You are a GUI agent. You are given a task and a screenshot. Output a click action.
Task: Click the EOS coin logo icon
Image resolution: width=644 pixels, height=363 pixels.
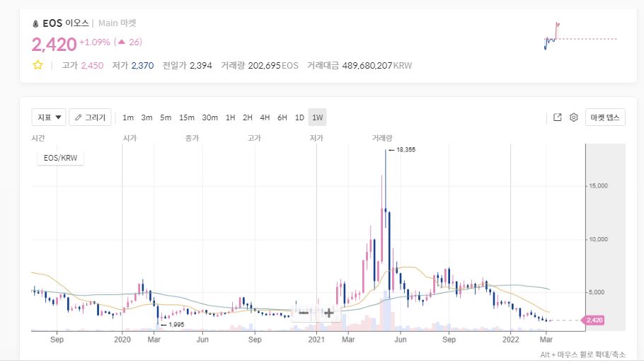point(35,24)
